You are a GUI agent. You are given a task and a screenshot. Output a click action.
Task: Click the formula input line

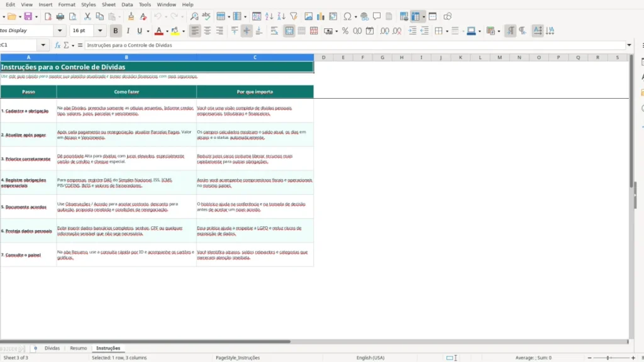tap(355, 45)
